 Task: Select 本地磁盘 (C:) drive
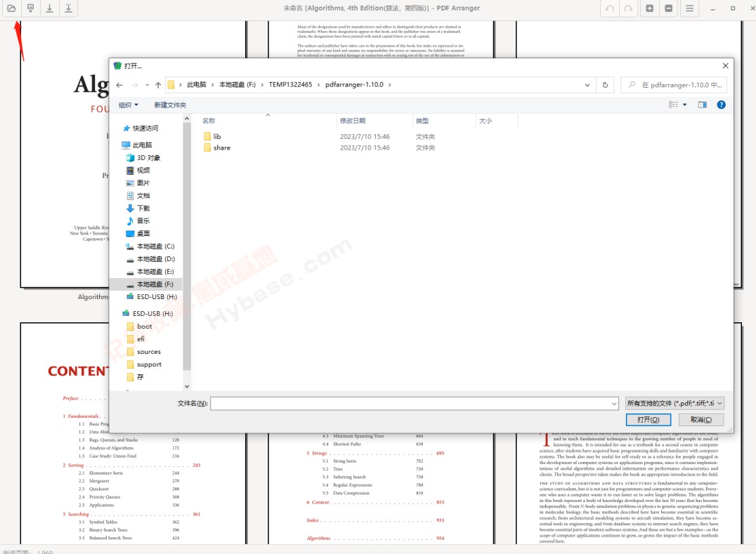click(x=150, y=246)
